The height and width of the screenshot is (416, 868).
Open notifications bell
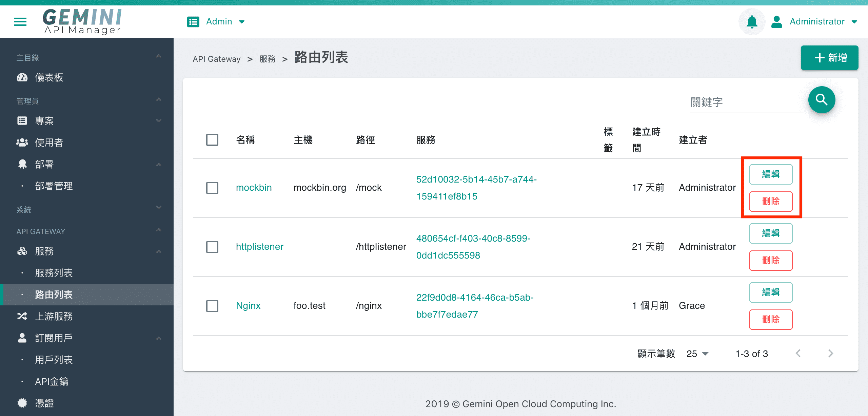[x=752, y=22]
